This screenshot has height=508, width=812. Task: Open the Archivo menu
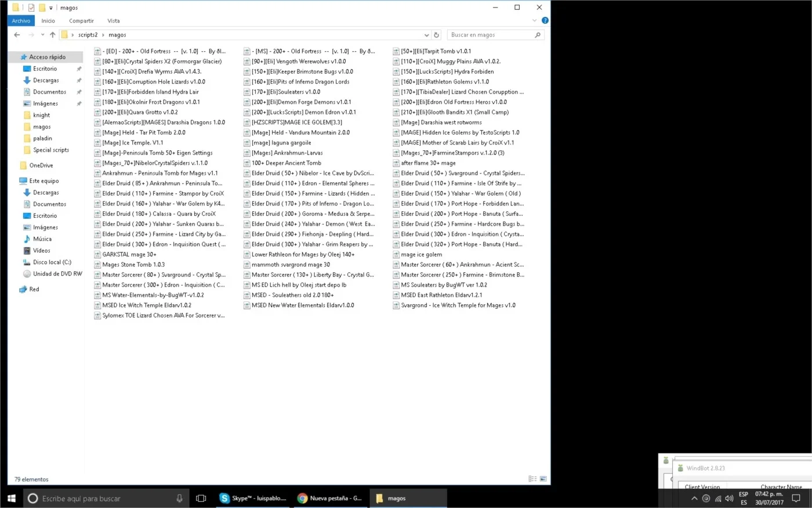[21, 20]
